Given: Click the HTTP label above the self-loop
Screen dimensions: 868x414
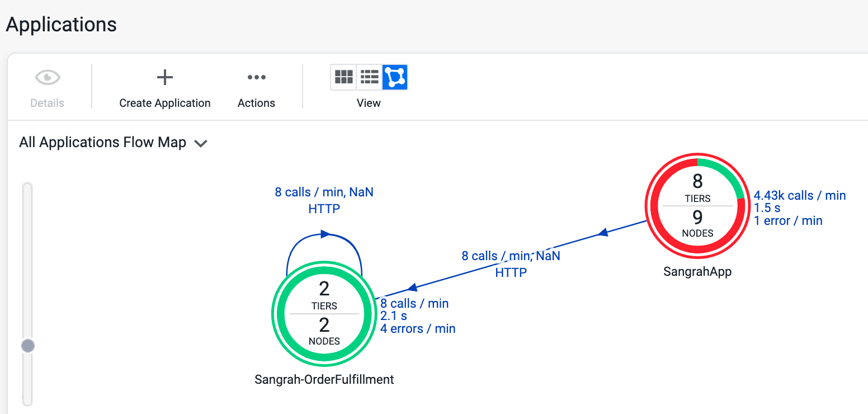Looking at the screenshot, I should 324,209.
